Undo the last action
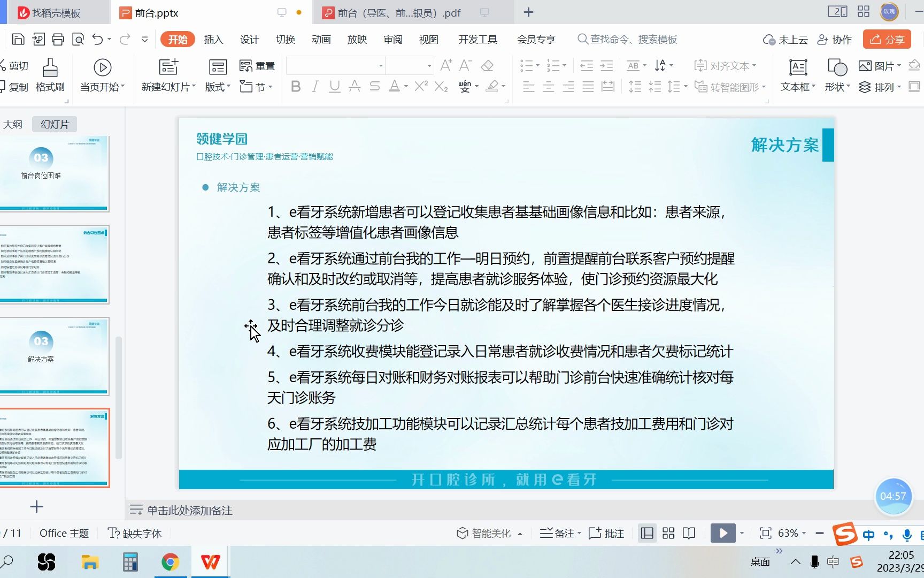This screenshot has height=578, width=924. click(97, 39)
